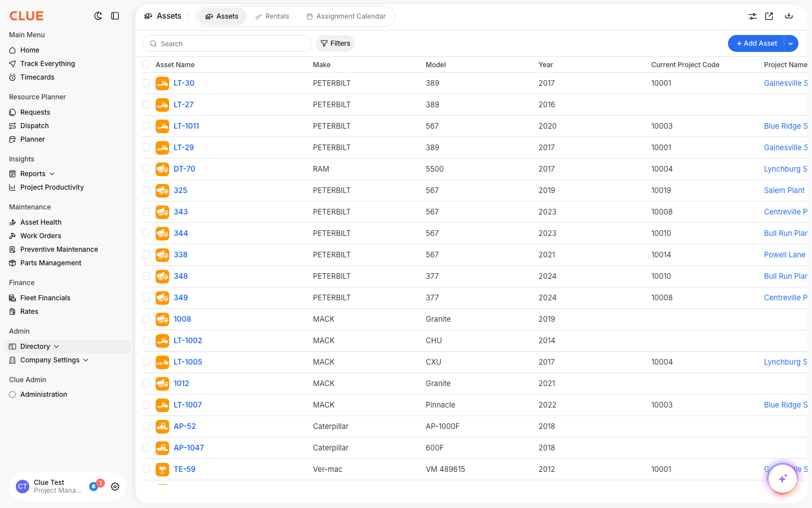Click 'VM 489615' model cell

point(445,469)
